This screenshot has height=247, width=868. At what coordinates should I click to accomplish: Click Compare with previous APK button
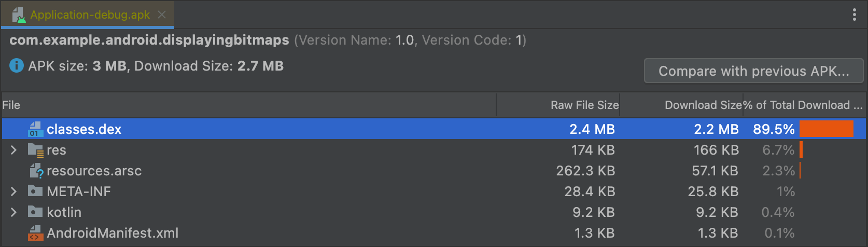tap(753, 71)
